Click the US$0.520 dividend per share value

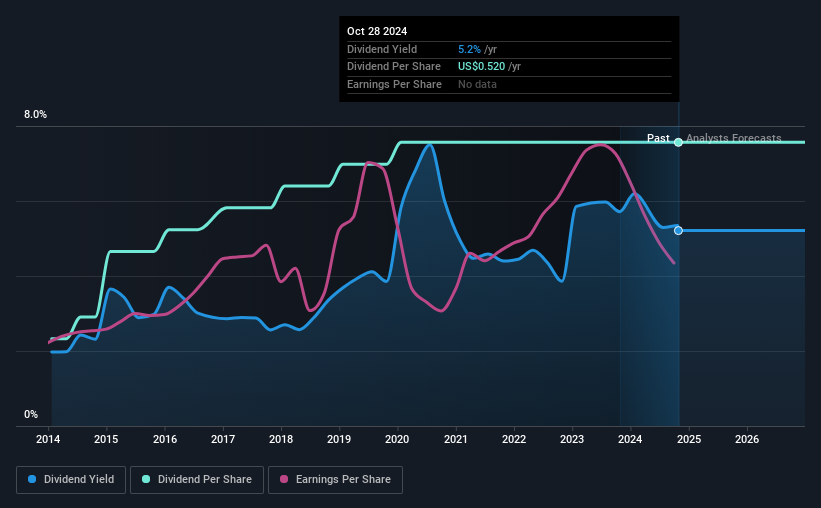coord(481,67)
